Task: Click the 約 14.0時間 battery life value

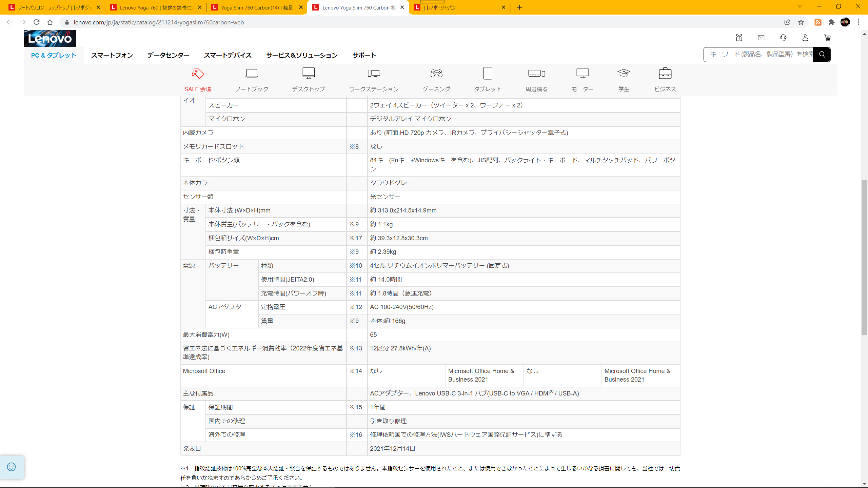Action: click(x=386, y=280)
